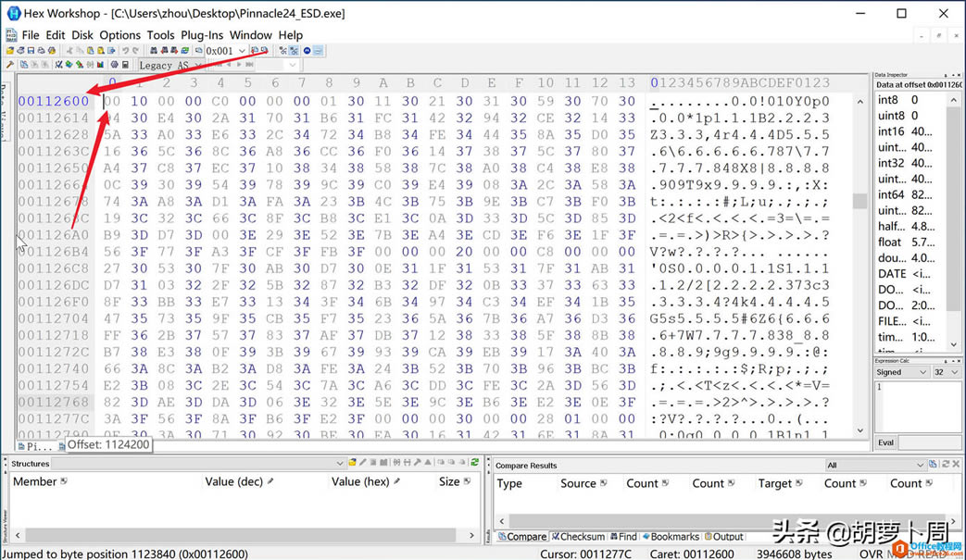The height and width of the screenshot is (560, 966).
Task: Switch to the Output tab
Action: tap(724, 537)
